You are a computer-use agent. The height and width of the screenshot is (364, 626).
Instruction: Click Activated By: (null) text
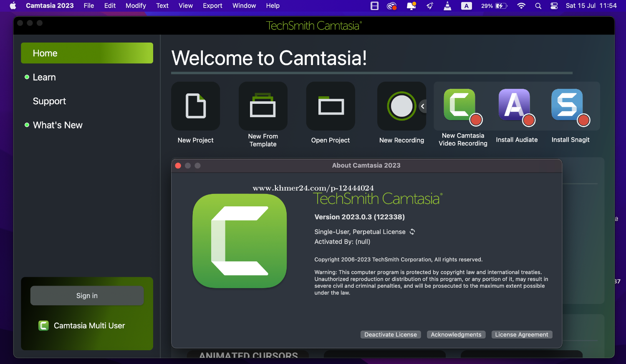(x=342, y=242)
